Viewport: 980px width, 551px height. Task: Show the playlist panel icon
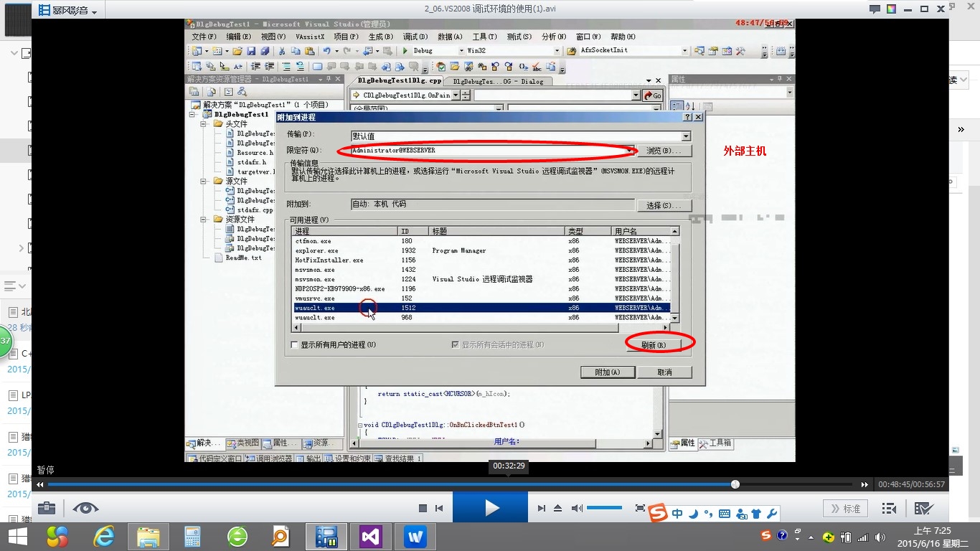point(889,509)
